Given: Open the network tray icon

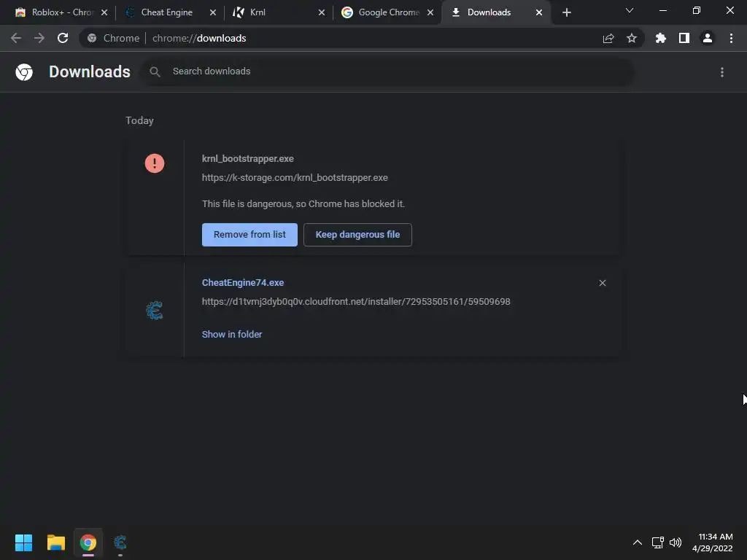Looking at the screenshot, I should click(x=658, y=542).
